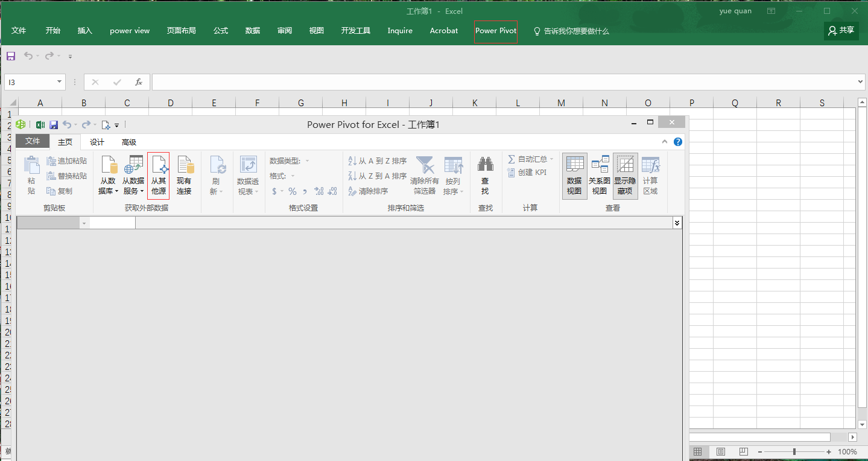Open 从数据服务 (From Data Service) button
This screenshot has width=868, height=461.
tap(133, 175)
